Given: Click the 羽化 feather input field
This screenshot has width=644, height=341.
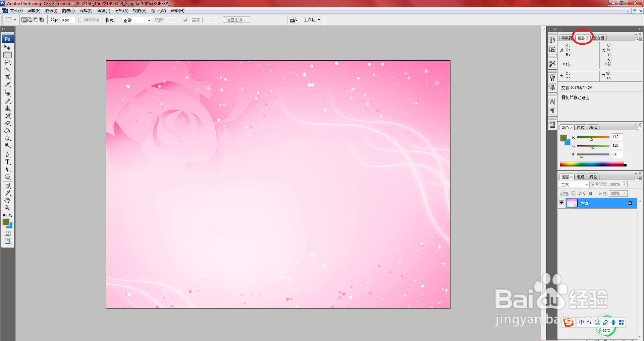Looking at the screenshot, I should click(68, 20).
